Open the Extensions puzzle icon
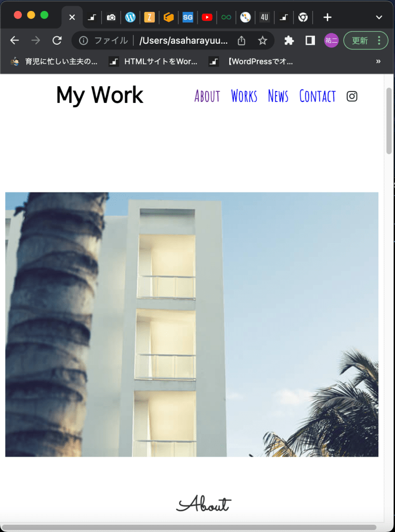The height and width of the screenshot is (532, 395). tap(289, 41)
